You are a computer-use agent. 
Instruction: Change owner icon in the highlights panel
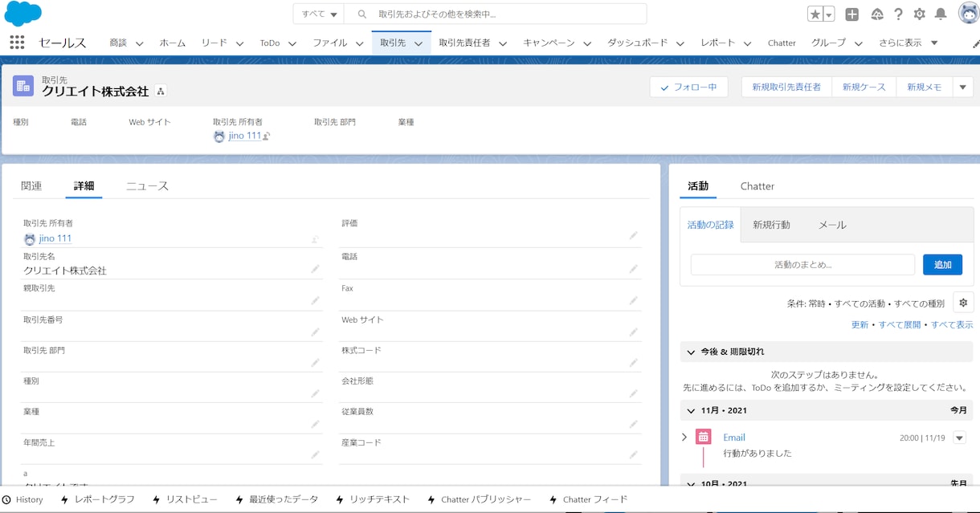coord(267,136)
